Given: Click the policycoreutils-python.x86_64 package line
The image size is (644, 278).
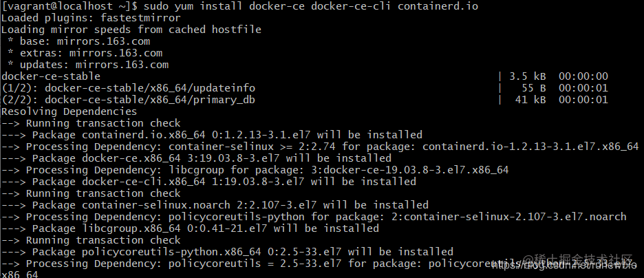Looking at the screenshot, I should point(227,252).
